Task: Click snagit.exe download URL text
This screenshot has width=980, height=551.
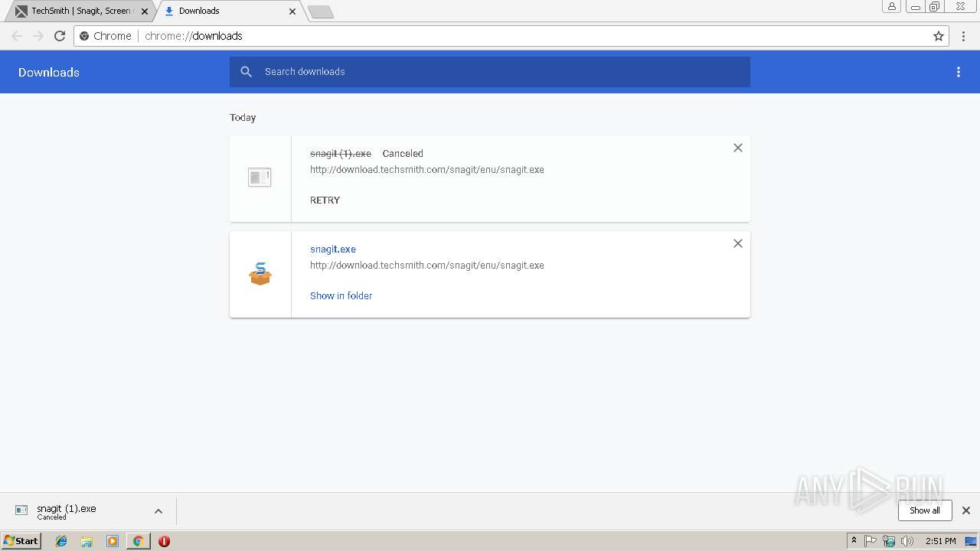Action: click(x=427, y=266)
